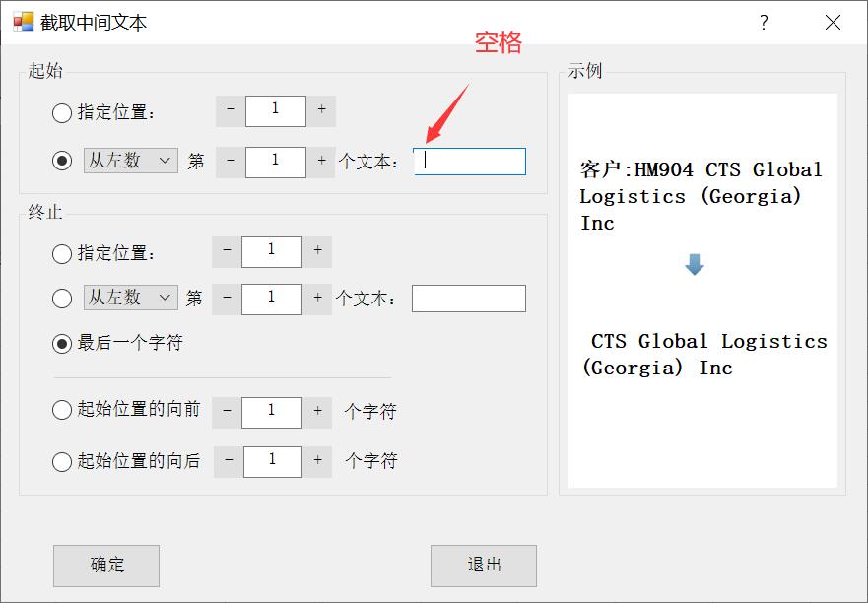
Task: Close the 截取中间文本 dialog
Action: pyautogui.click(x=834, y=23)
